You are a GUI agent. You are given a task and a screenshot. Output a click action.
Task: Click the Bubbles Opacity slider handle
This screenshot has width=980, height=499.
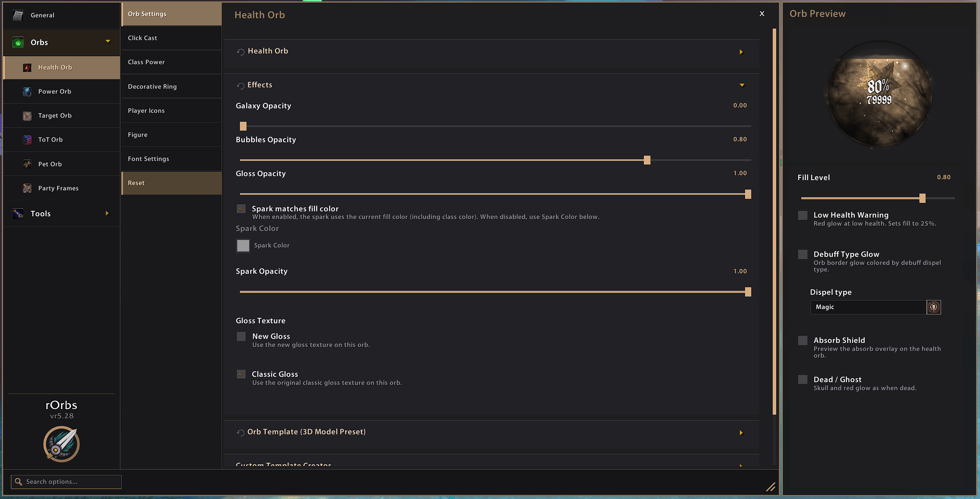tap(647, 160)
